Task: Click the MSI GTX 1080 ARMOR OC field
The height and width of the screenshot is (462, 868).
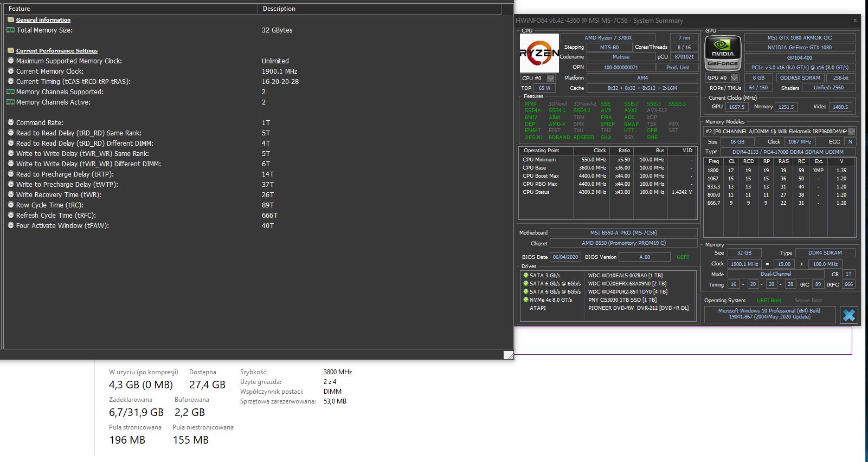Action: pos(800,37)
